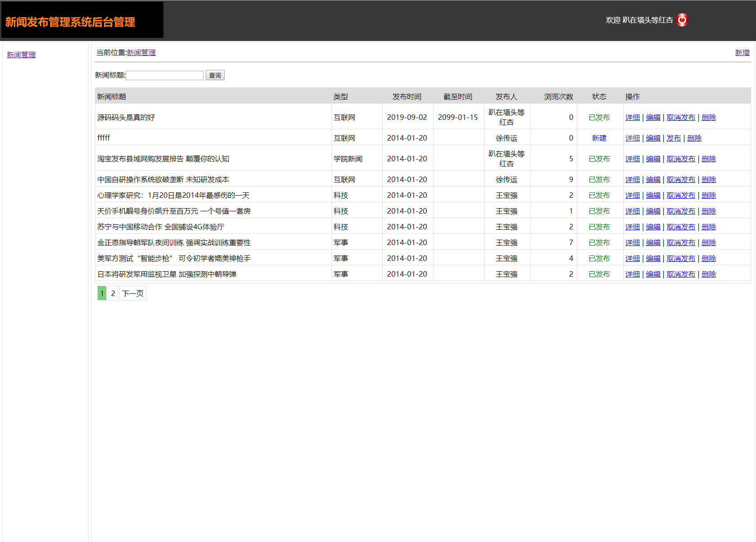Image resolution: width=756 pixels, height=542 pixels.
Task: Click 取消发布 for the 苏宁与中国移动合作 row
Action: (680, 227)
